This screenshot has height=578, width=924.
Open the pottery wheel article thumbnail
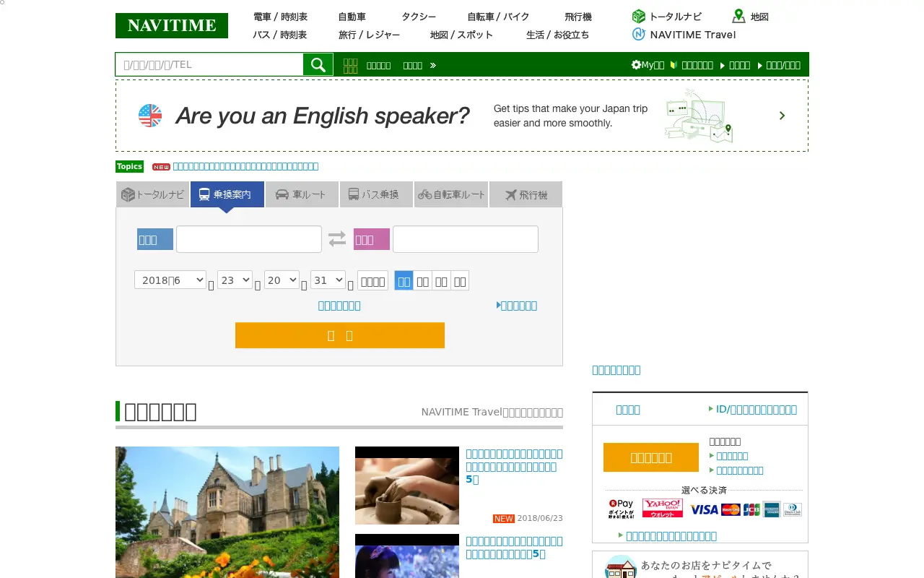click(407, 486)
